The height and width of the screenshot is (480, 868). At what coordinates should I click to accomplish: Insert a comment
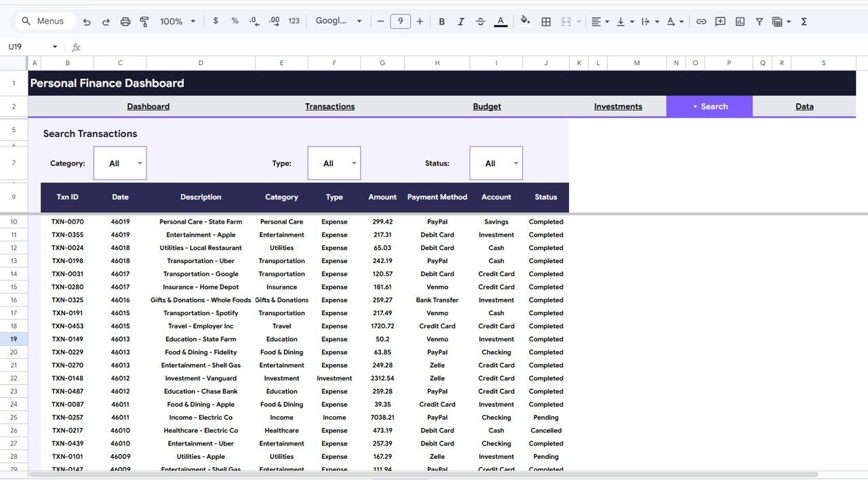(x=720, y=21)
